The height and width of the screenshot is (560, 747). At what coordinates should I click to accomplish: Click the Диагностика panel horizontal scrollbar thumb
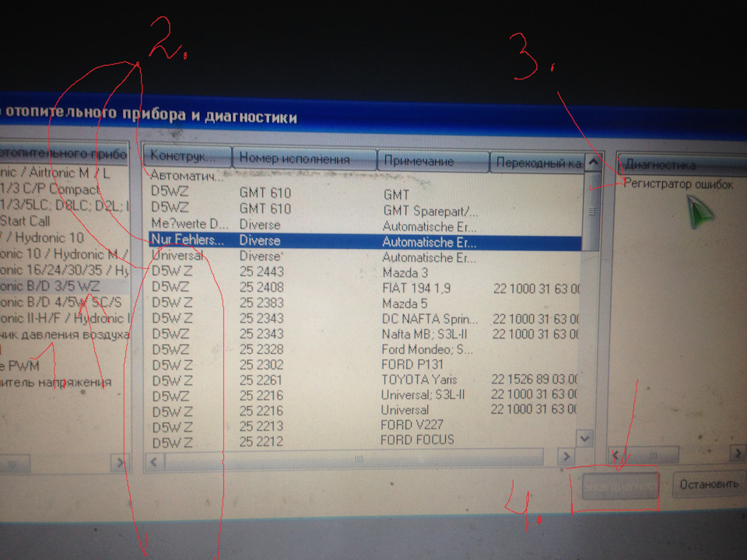[652, 455]
